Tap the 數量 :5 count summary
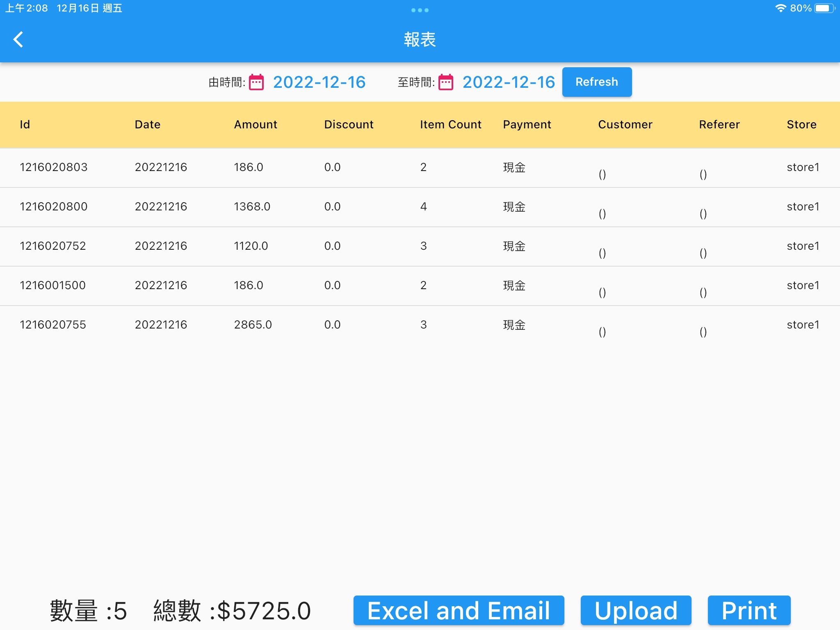 point(88,611)
